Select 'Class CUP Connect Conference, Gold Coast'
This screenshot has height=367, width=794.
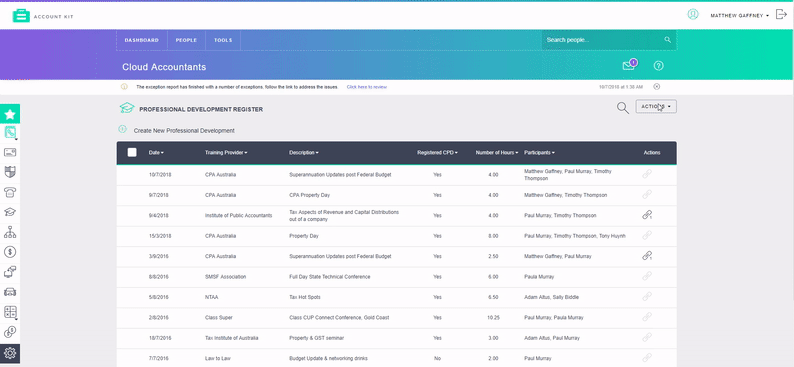339,317
